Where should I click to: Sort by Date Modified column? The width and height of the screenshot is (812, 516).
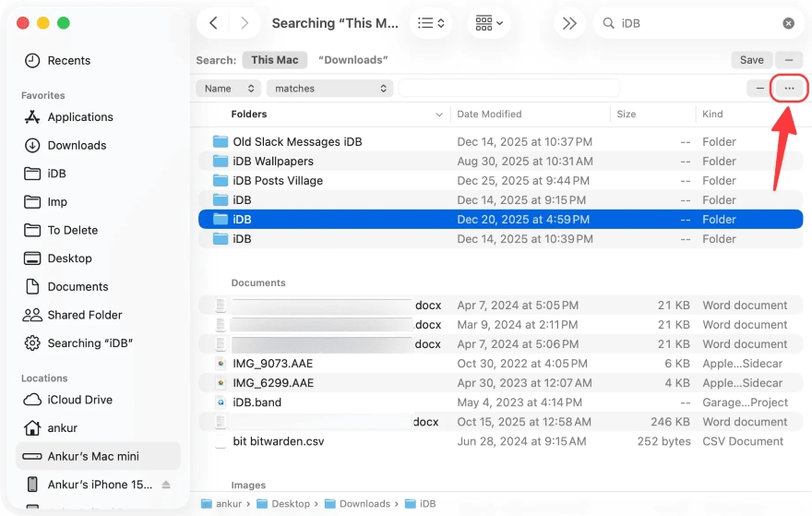pyautogui.click(x=489, y=114)
